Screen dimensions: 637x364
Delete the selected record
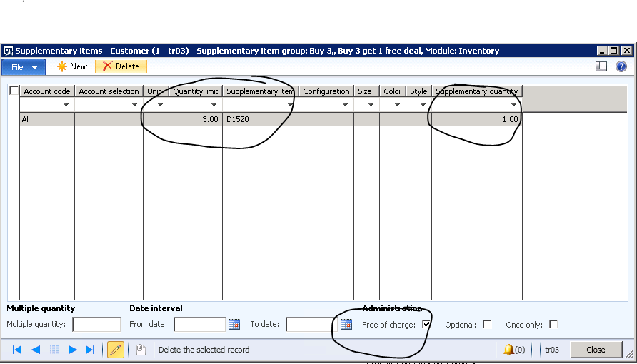121,66
